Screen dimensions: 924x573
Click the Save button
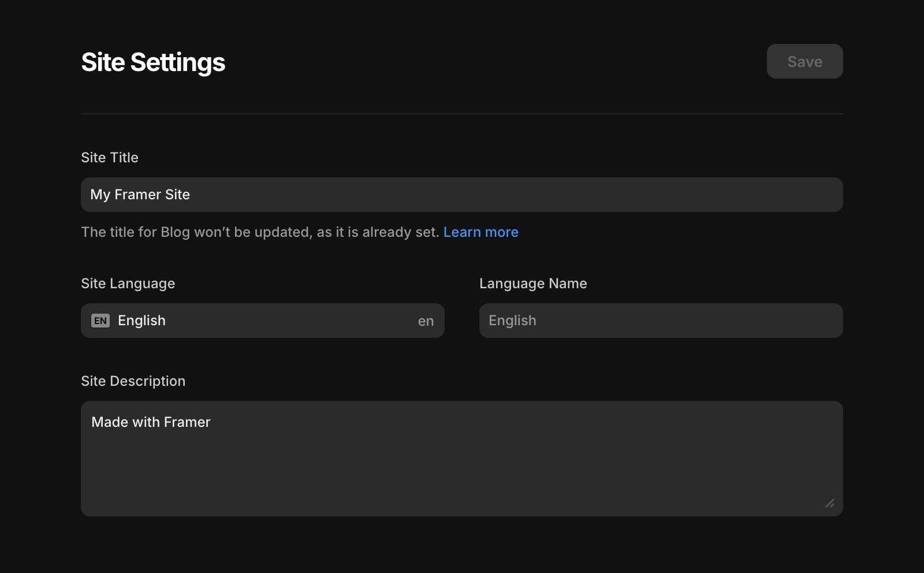point(804,61)
